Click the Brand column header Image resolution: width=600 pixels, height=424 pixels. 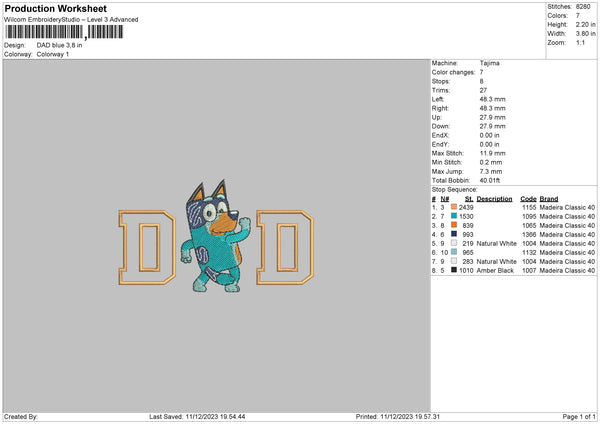point(549,199)
